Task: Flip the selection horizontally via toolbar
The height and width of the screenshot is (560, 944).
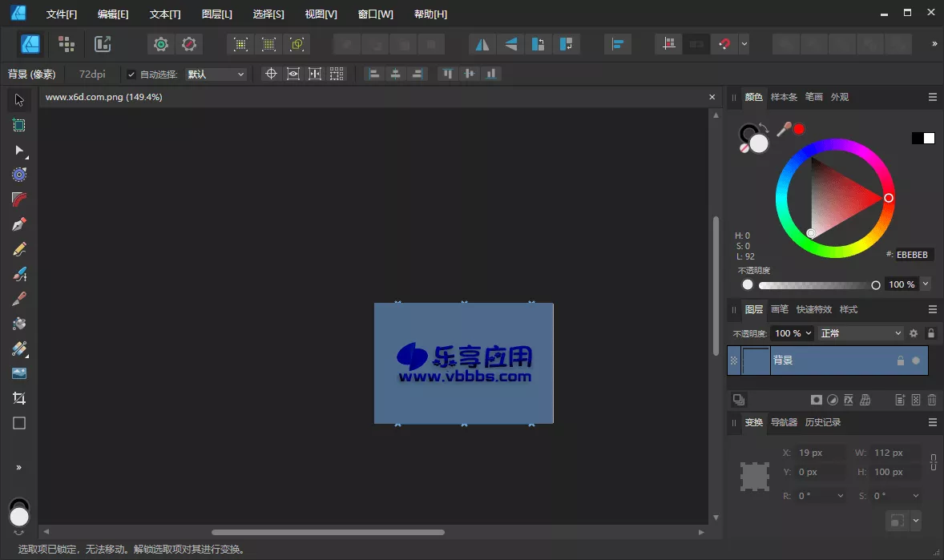Action: [x=482, y=44]
